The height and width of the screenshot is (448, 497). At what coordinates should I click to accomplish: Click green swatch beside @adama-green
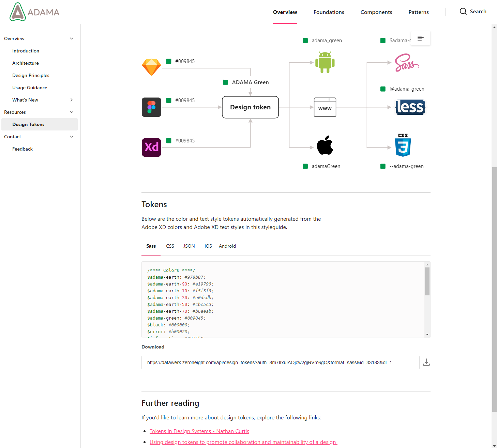pyautogui.click(x=383, y=89)
